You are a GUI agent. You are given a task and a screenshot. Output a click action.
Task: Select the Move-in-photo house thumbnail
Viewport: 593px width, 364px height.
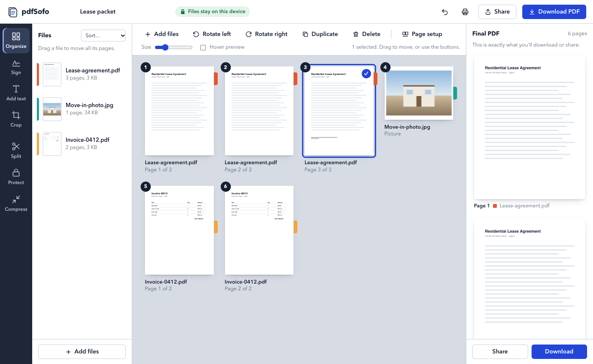point(419,93)
